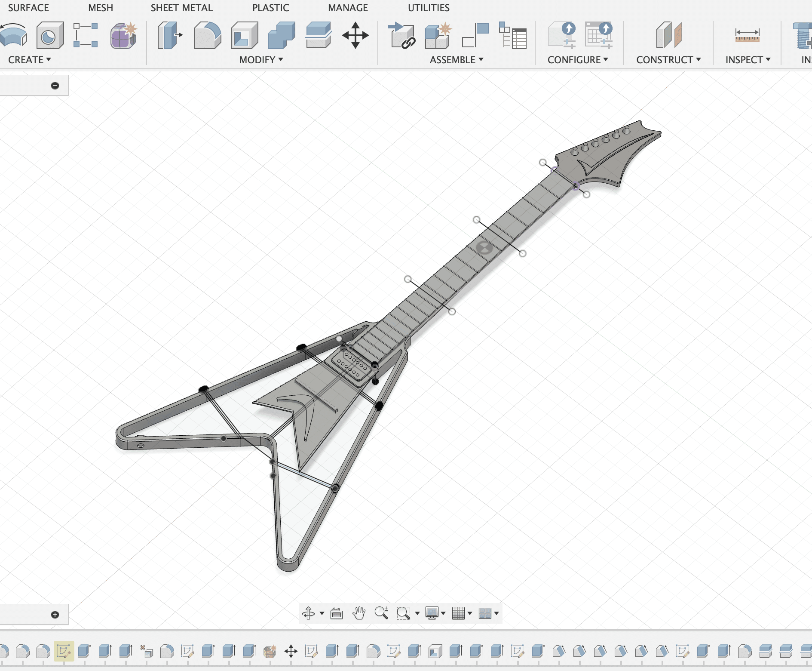
Task: Open the Utilities tab
Action: [x=428, y=7]
